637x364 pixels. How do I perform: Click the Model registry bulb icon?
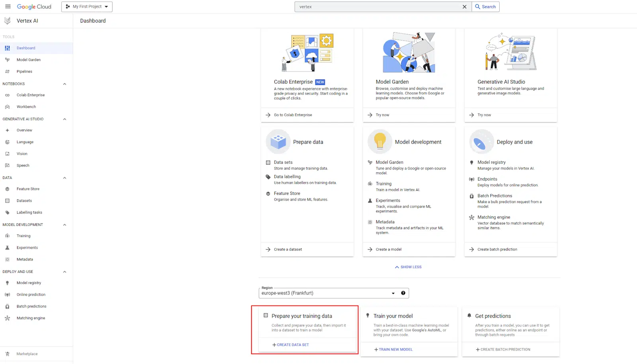7,283
